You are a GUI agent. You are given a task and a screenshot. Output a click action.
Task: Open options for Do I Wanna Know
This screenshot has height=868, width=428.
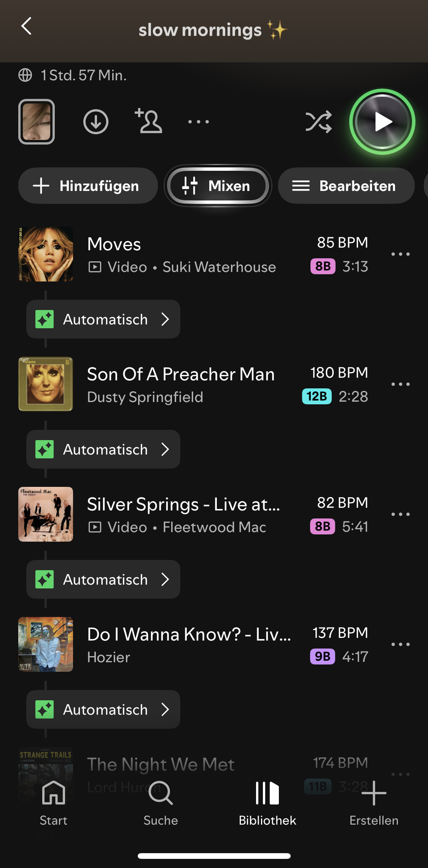coord(401,644)
